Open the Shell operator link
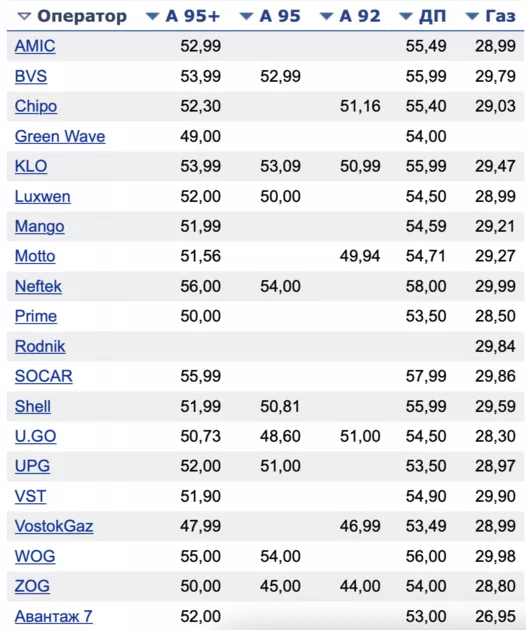Screen dimensions: 526x630 33,407
